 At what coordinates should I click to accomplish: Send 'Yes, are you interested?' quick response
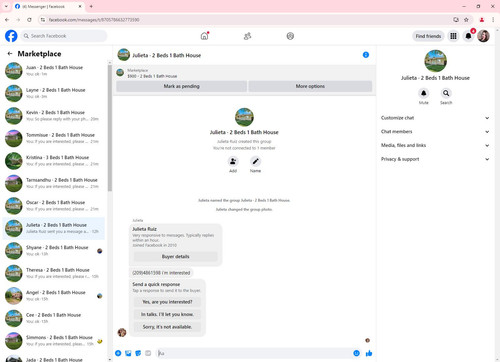tap(167, 302)
